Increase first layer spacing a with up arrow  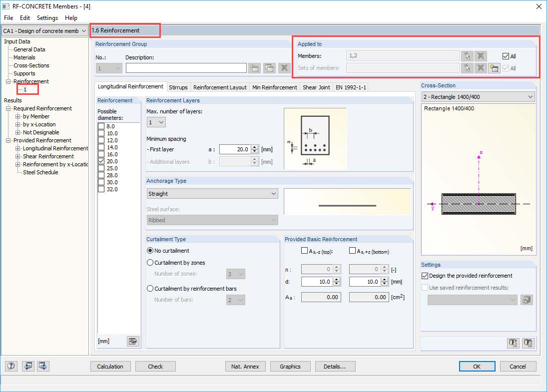[x=255, y=147]
